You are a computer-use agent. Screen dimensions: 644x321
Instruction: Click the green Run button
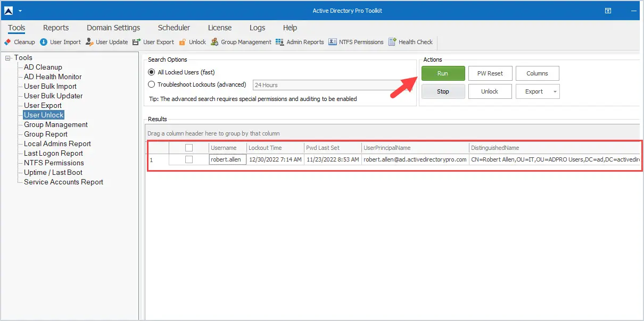point(443,73)
